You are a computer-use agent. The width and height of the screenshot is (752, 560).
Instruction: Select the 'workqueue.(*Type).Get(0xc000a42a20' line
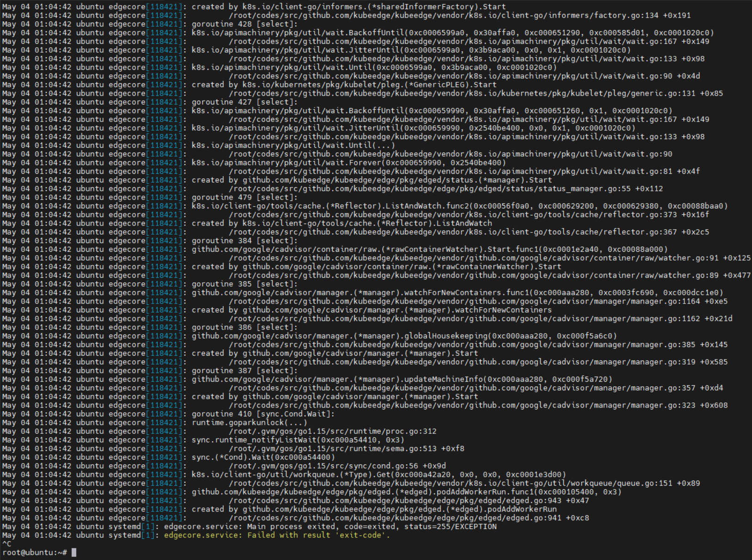(284, 475)
